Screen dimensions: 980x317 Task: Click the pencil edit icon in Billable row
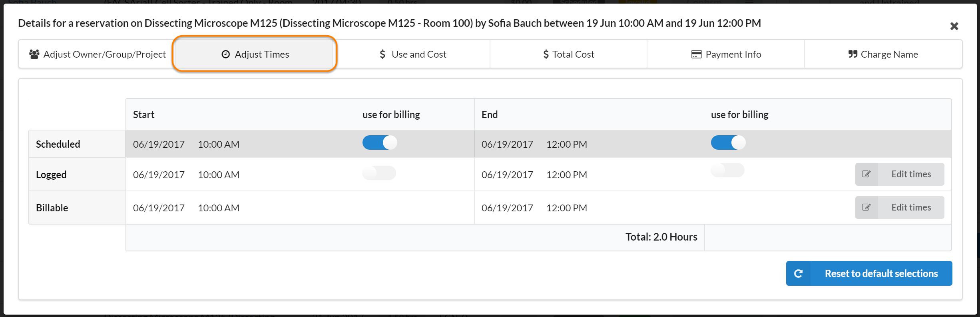tap(866, 207)
